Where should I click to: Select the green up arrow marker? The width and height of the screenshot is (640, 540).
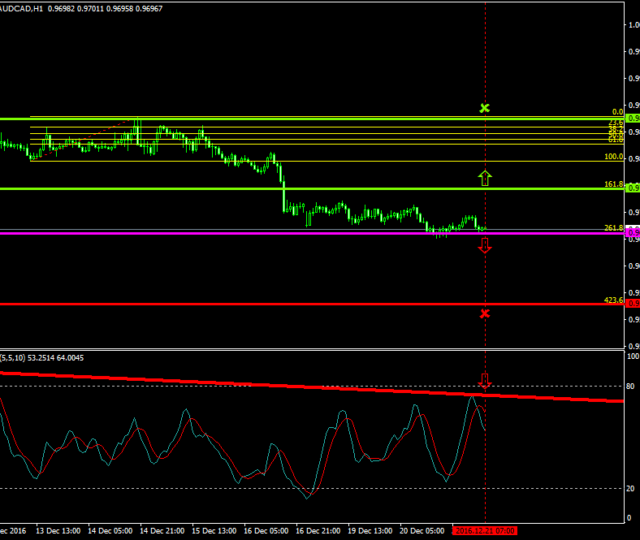click(485, 178)
